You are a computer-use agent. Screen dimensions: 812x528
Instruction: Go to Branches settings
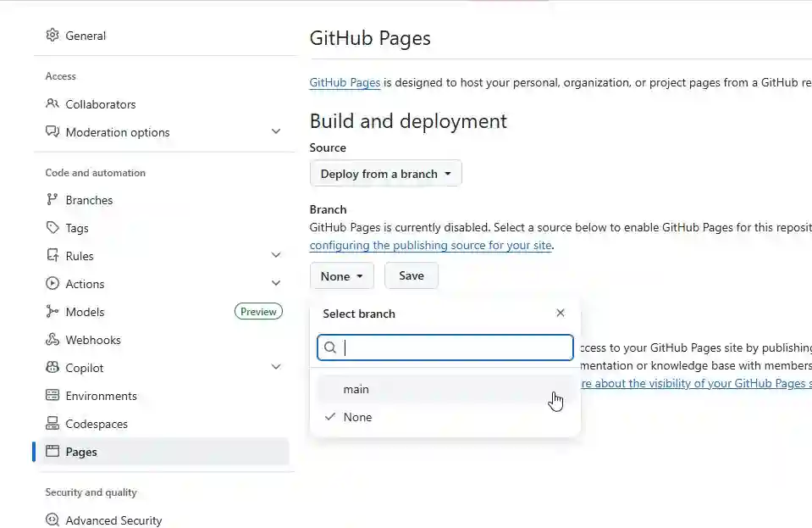pos(89,200)
